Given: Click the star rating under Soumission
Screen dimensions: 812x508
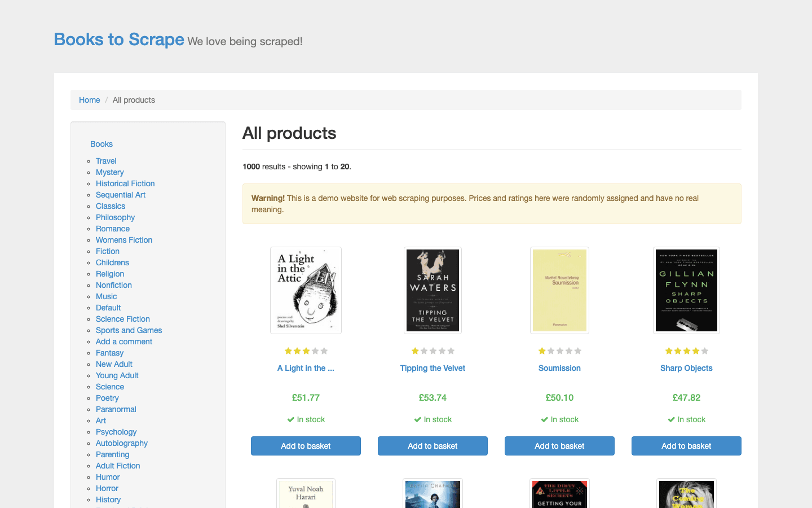Looking at the screenshot, I should coord(559,351).
